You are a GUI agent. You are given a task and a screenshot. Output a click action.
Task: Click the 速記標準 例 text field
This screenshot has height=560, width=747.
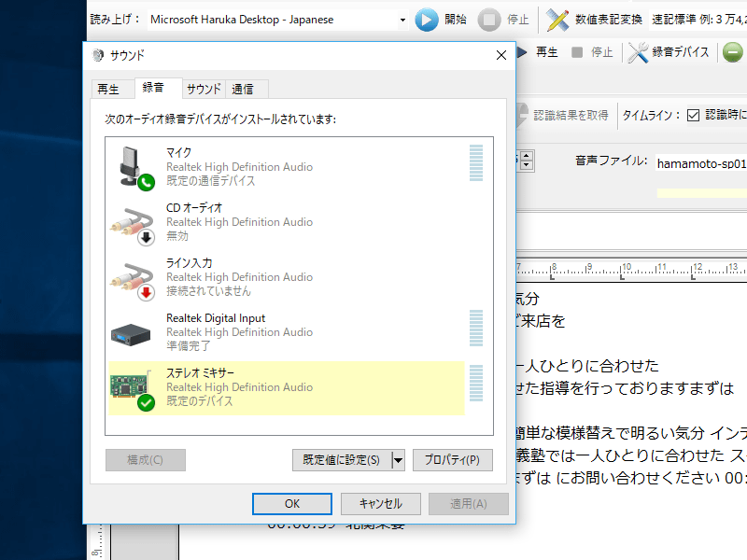click(698, 20)
